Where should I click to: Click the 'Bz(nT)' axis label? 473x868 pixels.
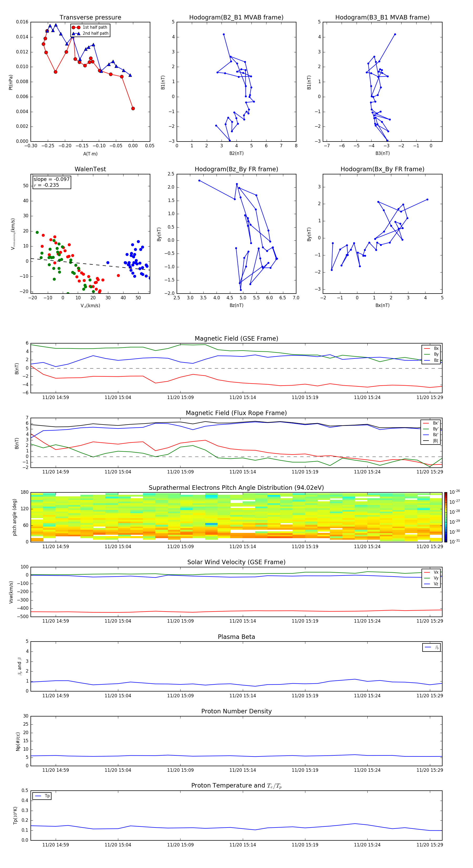[x=236, y=305]
